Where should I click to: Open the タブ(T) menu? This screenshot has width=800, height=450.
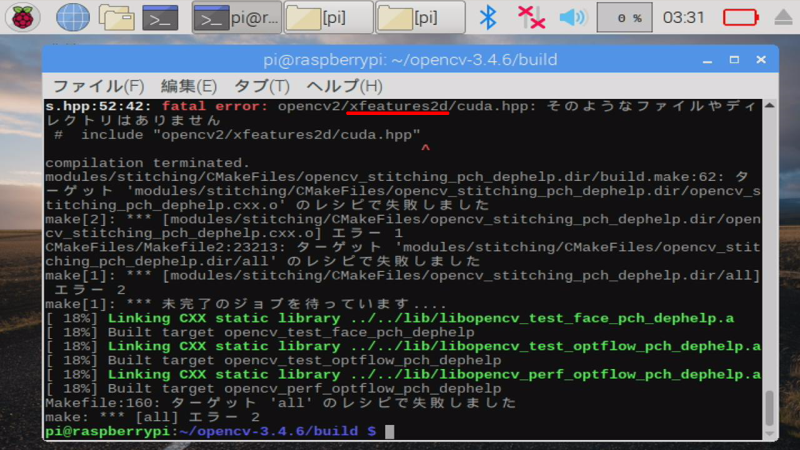point(262,86)
